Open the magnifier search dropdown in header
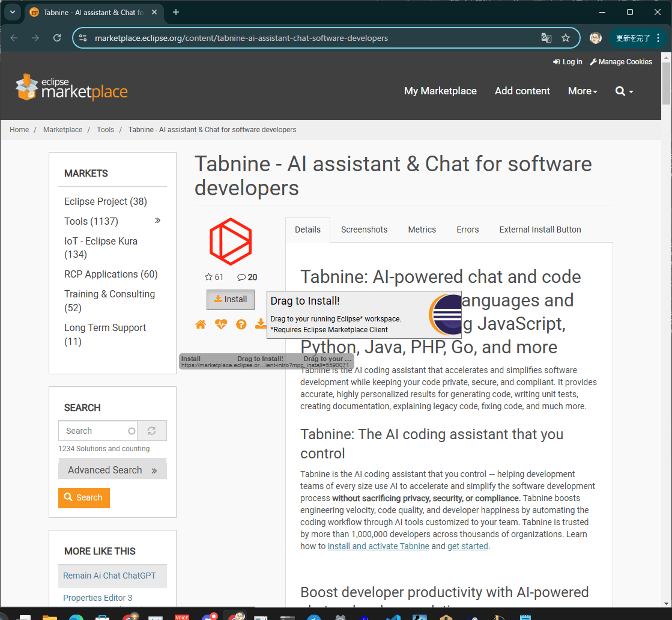The width and height of the screenshot is (672, 620). [624, 91]
